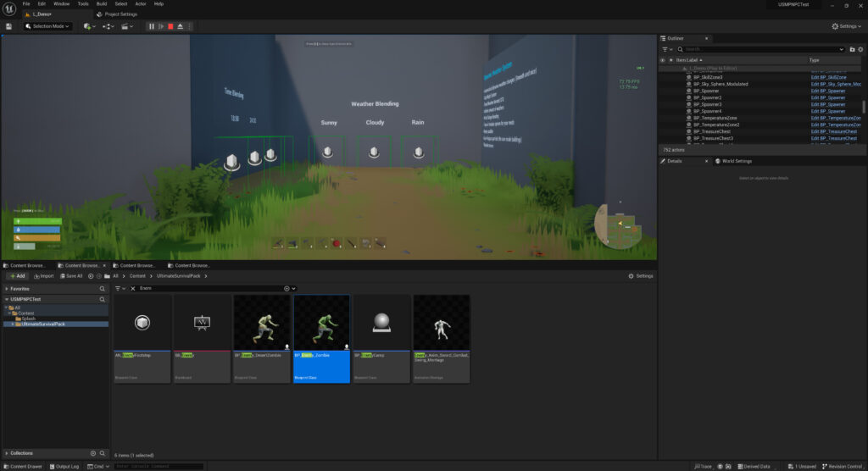Open the Output Log
This screenshot has width=868, height=471.
tap(64, 467)
